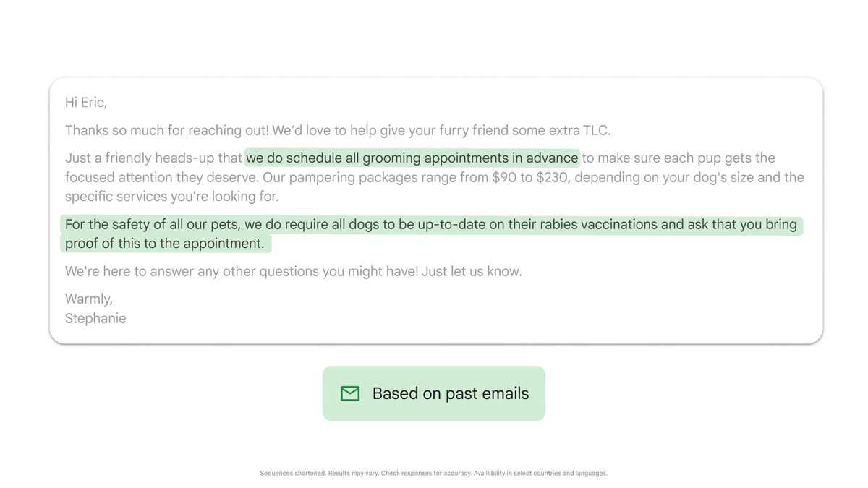Select the "Based on past emails" chip
Image resolution: width=868 pixels, height=488 pixels.
(434, 393)
